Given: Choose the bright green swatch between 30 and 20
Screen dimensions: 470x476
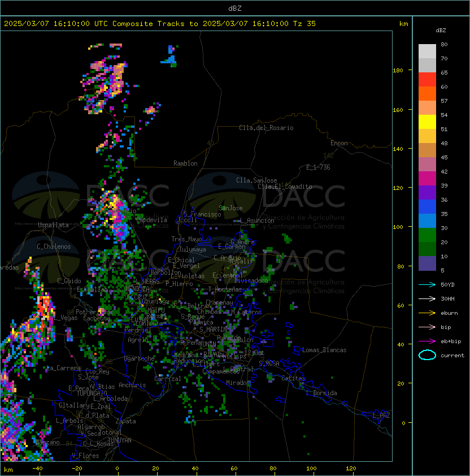Looking at the screenshot, I should click(427, 235).
